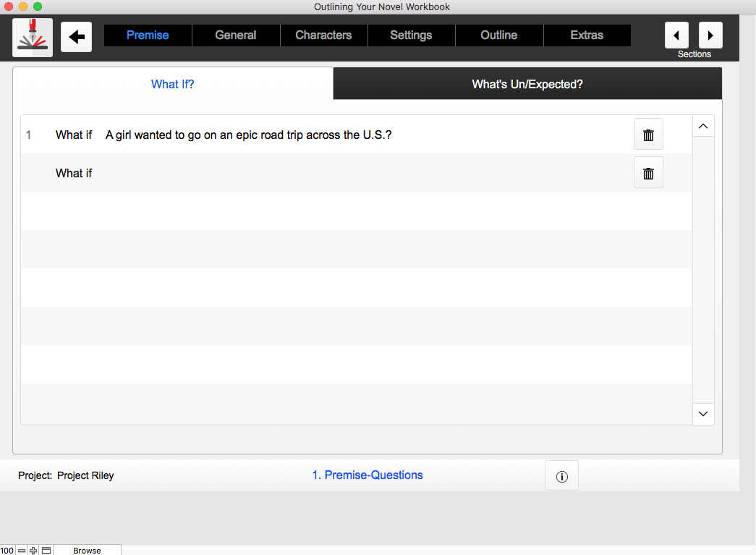Click the row number 1
Viewport: 756px width, 555px height.
28,135
